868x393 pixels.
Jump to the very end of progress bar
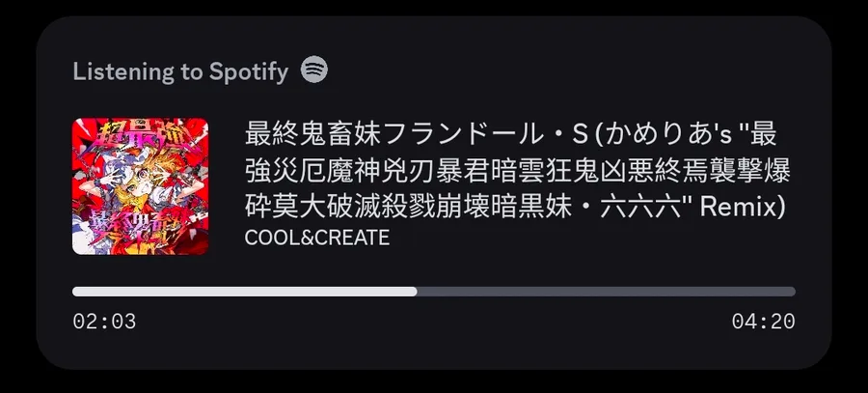click(x=794, y=292)
